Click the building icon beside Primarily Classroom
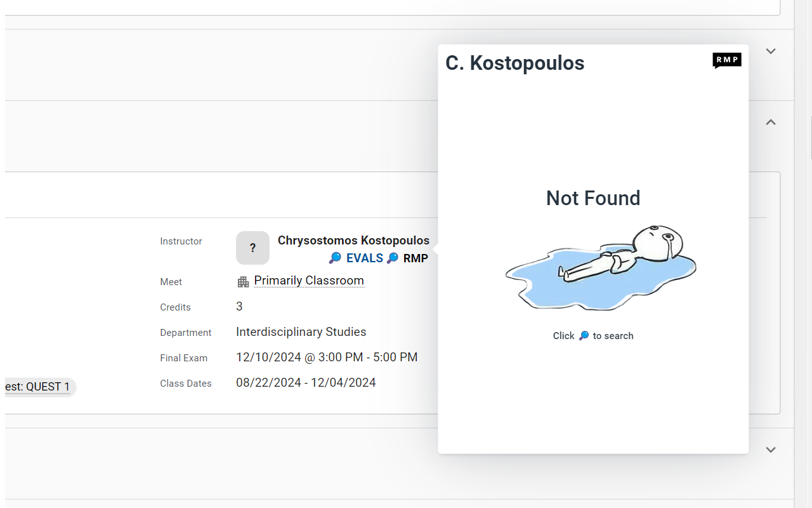Viewport: 812px width, 508px height. 243,282
